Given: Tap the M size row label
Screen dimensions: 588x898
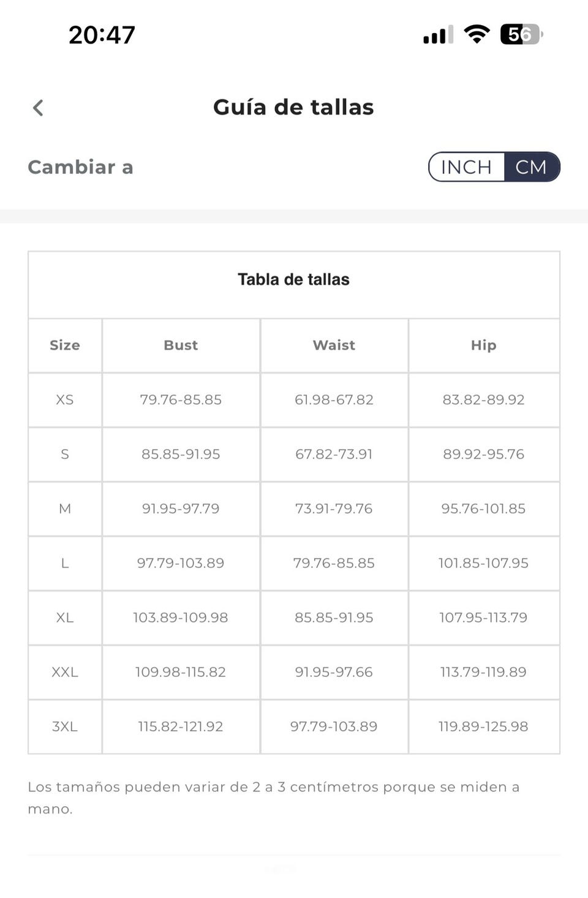Looking at the screenshot, I should 65,509.
